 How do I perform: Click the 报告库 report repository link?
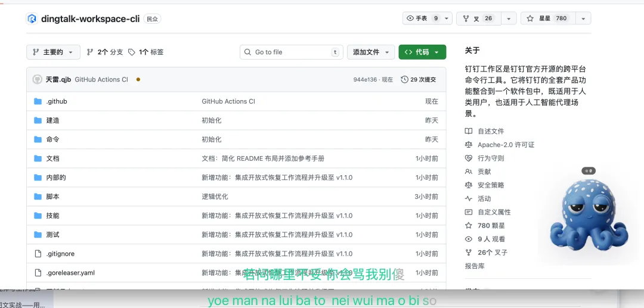pos(475,266)
